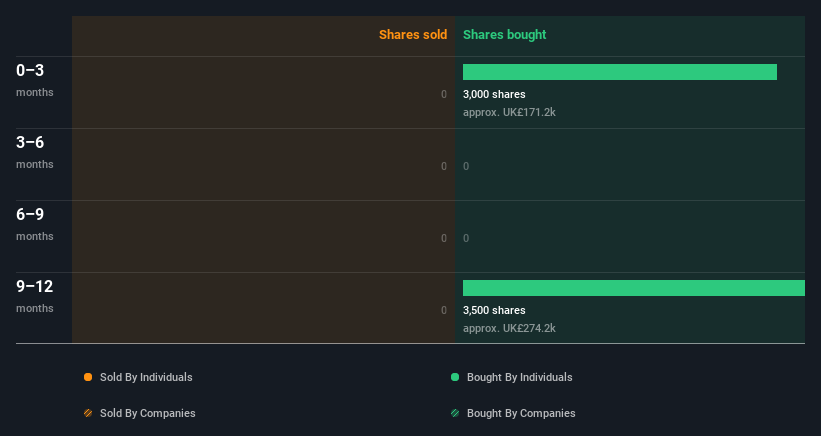
Task: Click the bought zero value in 3–6 months row
Action: pos(466,166)
